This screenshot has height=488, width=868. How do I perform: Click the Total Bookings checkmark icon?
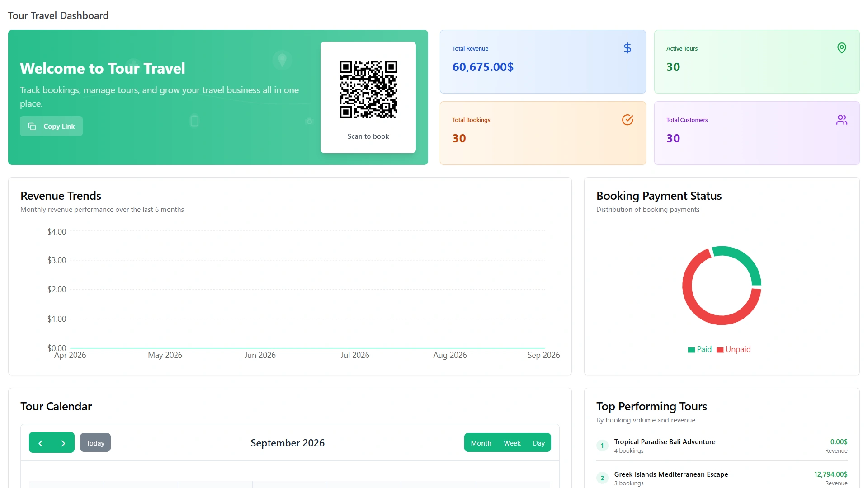coord(627,120)
